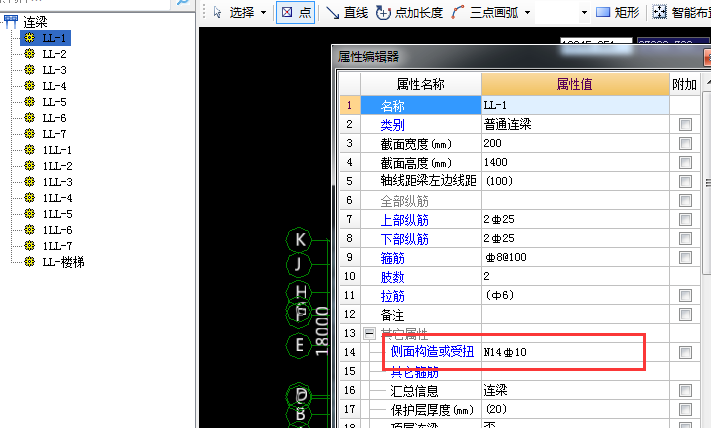Screen dimensions: 711x428
Task: Open the 三点画弧 dropdown arrow
Action: (x=527, y=13)
